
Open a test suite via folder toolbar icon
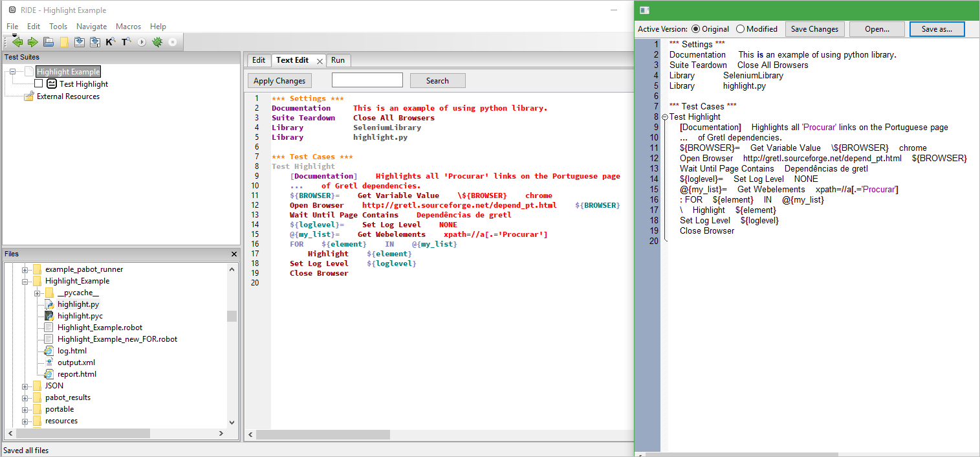click(x=49, y=43)
